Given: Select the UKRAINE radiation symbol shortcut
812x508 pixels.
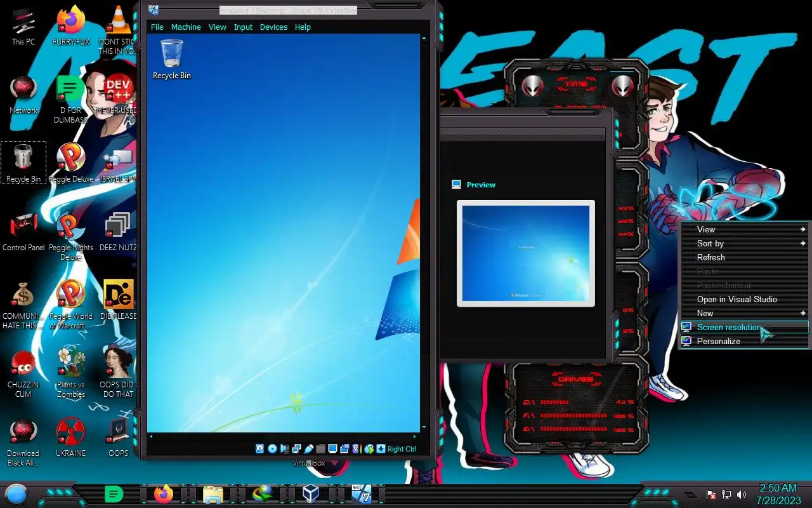Looking at the screenshot, I should pyautogui.click(x=70, y=438).
